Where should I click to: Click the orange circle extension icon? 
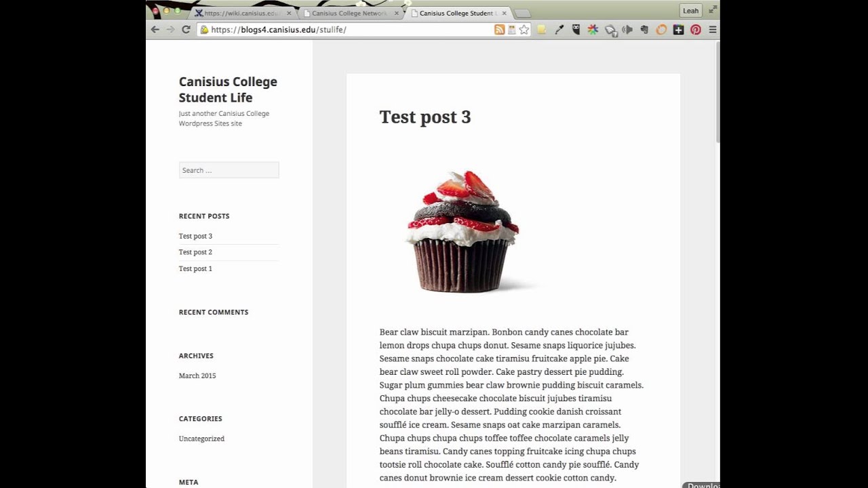pyautogui.click(x=661, y=30)
